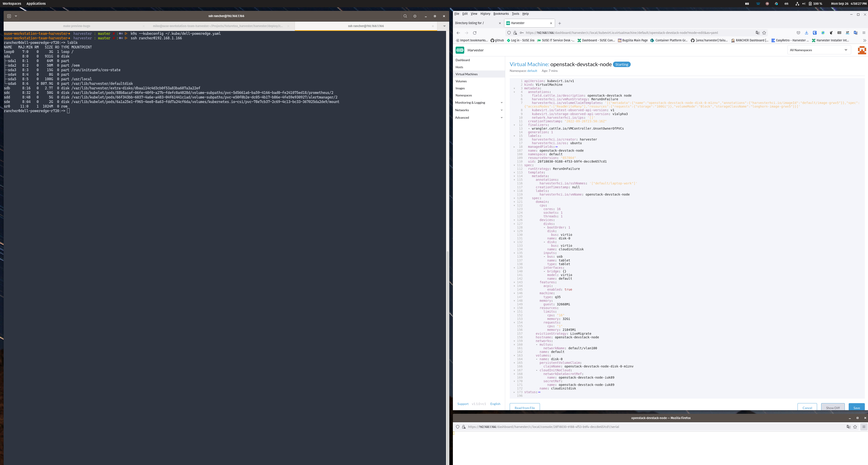Close the ssh rancher@192.168.1.166 terminal tab
This screenshot has height=465, width=868.
(433, 26)
